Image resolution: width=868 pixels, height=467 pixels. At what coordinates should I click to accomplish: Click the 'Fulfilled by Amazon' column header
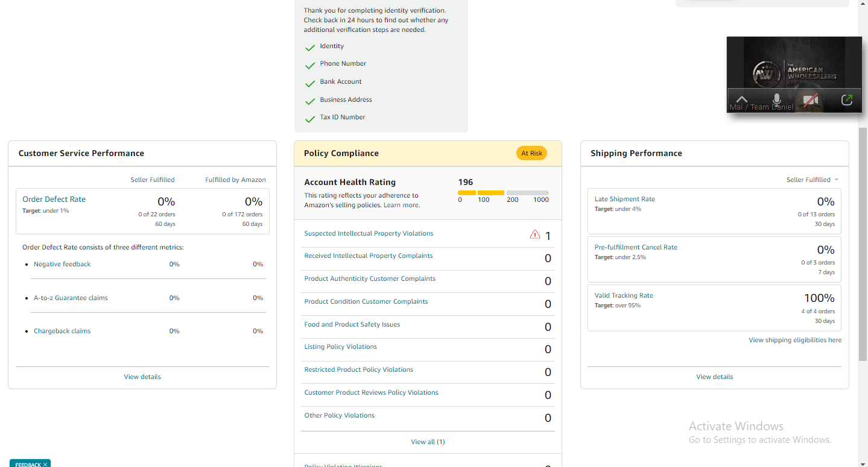tap(235, 180)
